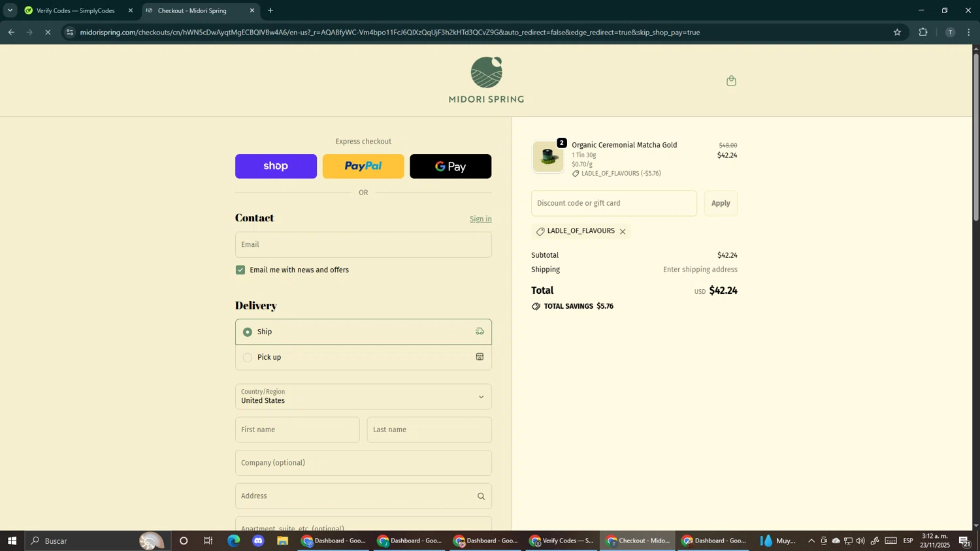Click the address search magnifier icon
This screenshot has width=980, height=551.
481,497
